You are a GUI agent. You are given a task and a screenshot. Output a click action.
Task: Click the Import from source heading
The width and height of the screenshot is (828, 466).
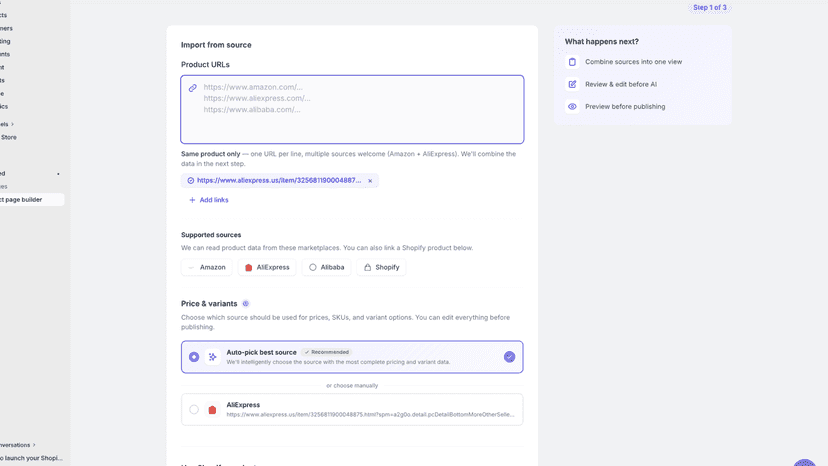click(216, 45)
